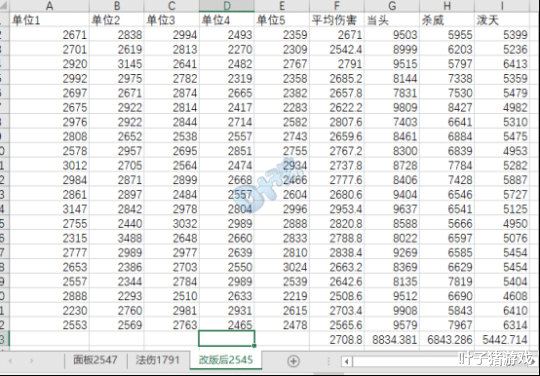Select the average cell 6843.286
Image resolution: width=540 pixels, height=376 pixels.
(x=447, y=340)
